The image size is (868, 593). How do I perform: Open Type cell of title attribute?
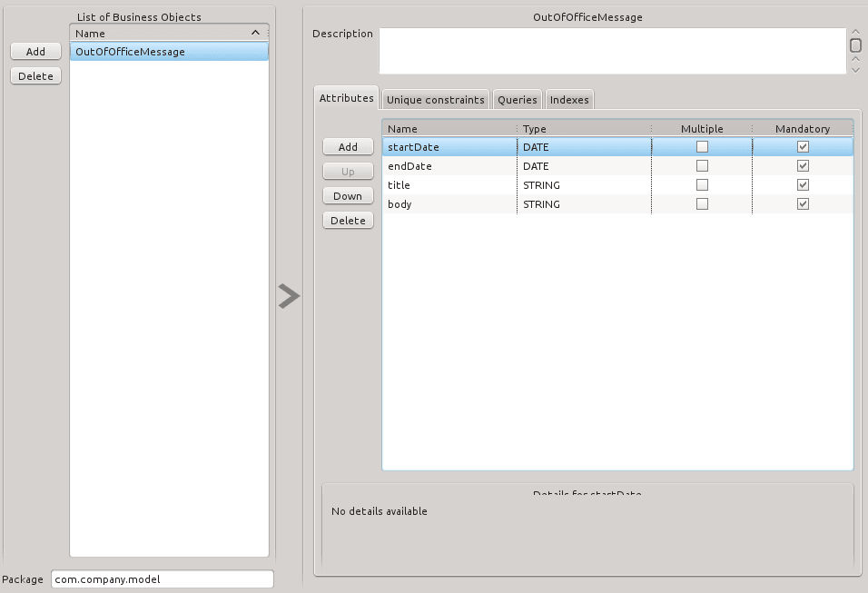[x=583, y=185]
